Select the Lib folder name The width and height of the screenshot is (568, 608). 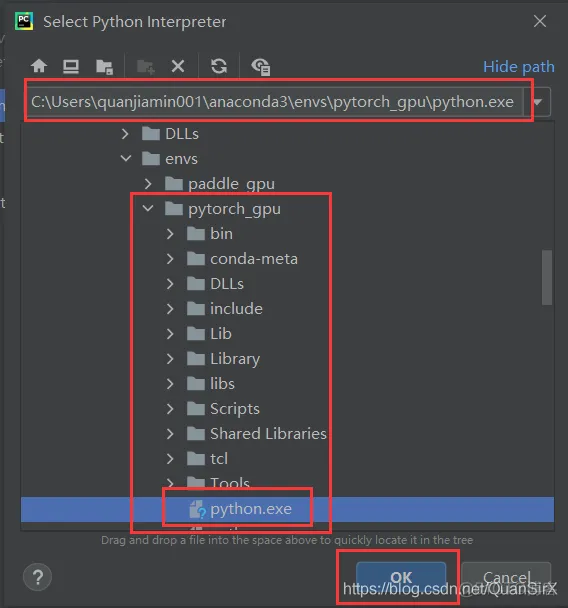click(x=221, y=334)
